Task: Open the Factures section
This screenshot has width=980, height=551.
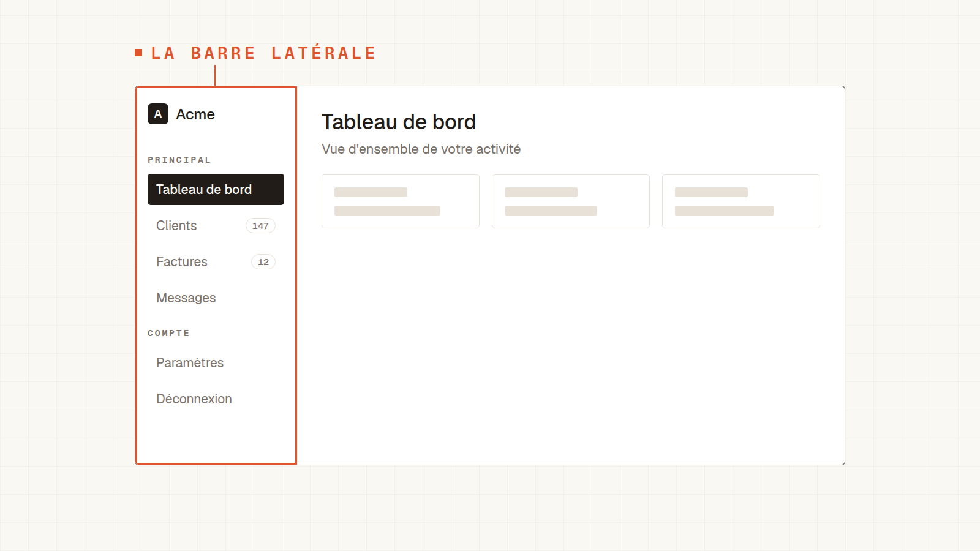Action: click(x=216, y=261)
